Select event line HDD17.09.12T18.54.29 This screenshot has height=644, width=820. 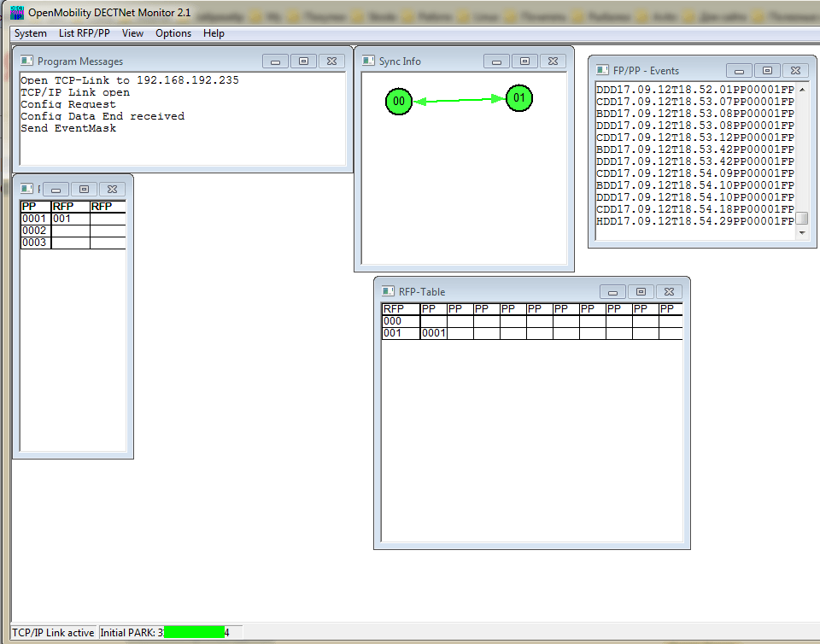pos(695,221)
